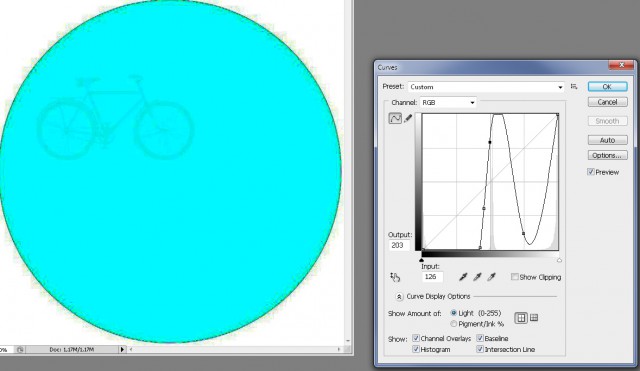Close the Curves dialog

click(x=621, y=65)
